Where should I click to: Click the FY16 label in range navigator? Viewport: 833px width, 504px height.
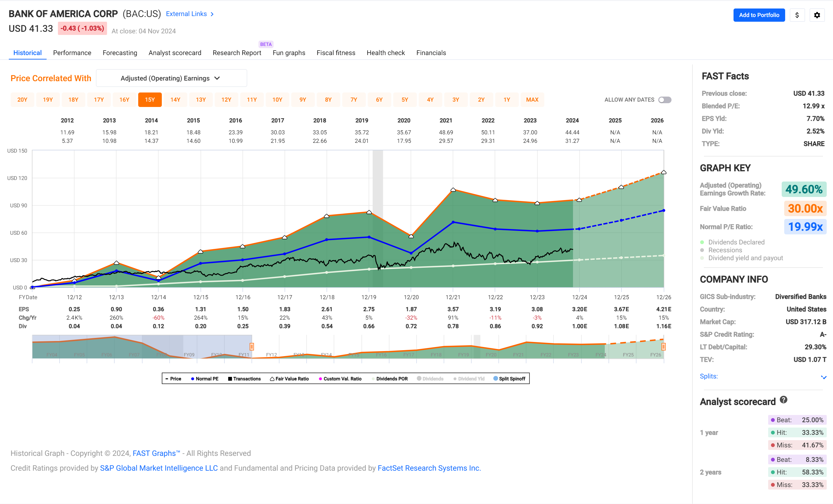(381, 355)
